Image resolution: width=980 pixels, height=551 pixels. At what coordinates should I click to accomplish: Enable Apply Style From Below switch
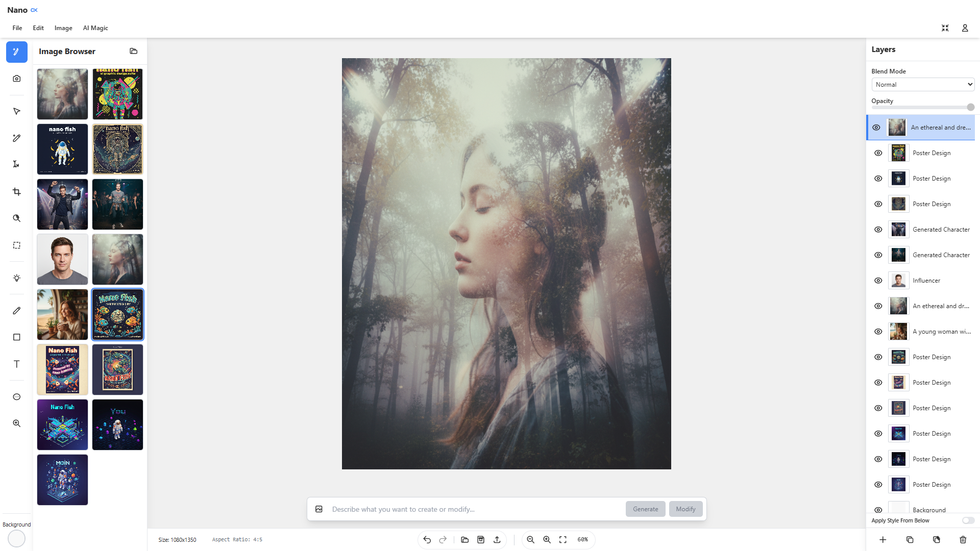[968, 520]
